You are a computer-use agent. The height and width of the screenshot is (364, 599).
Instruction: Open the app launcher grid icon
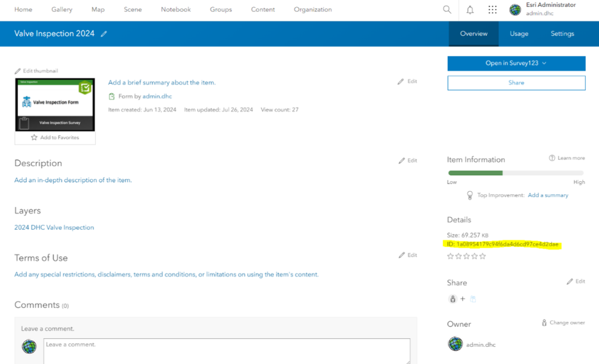pos(492,10)
